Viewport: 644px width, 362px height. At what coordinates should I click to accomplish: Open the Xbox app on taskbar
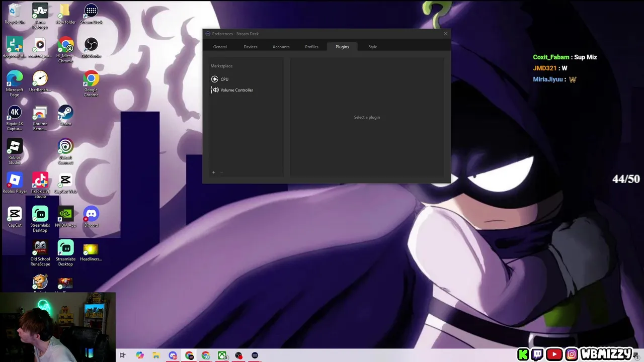pos(222,355)
